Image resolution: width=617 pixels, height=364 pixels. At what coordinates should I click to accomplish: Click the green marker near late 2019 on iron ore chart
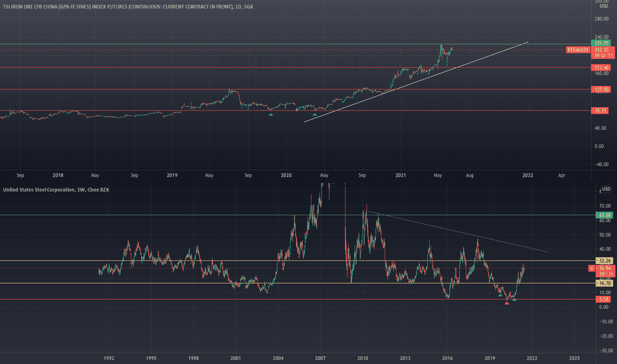(271, 114)
